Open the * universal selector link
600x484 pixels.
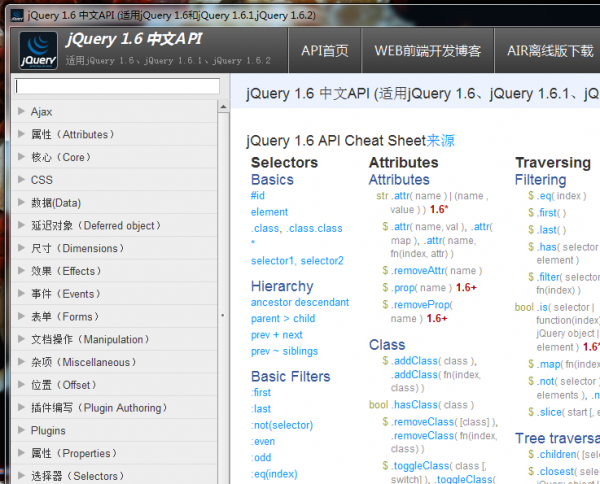click(253, 242)
